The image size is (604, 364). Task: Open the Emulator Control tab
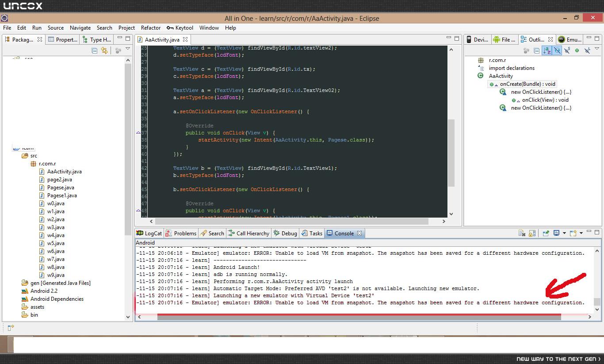570,39
